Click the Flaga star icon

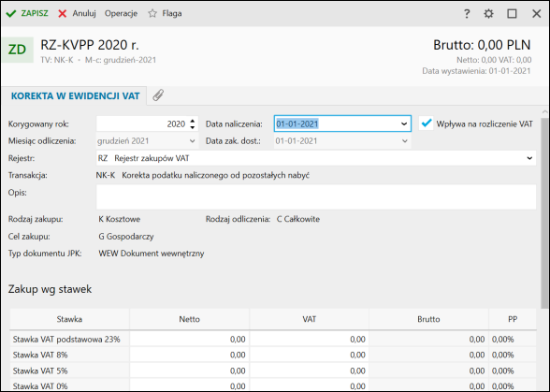click(x=152, y=14)
